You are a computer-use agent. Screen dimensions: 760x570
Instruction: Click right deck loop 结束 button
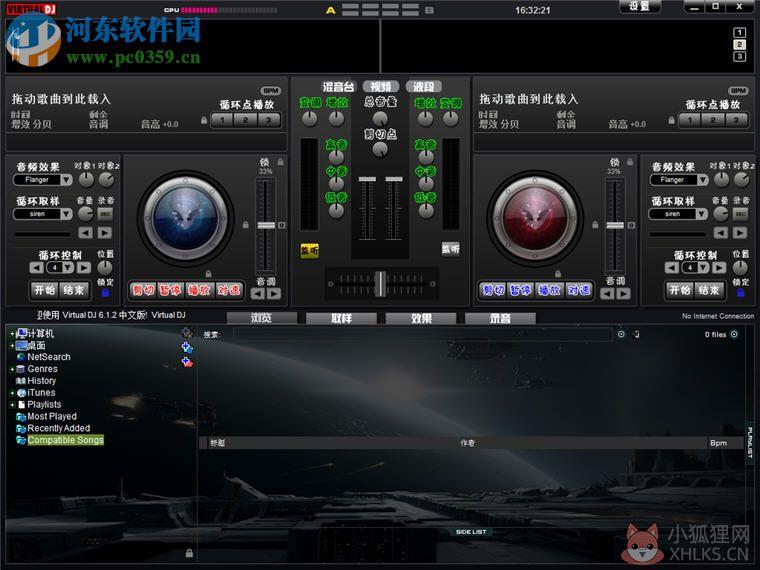coord(709,290)
